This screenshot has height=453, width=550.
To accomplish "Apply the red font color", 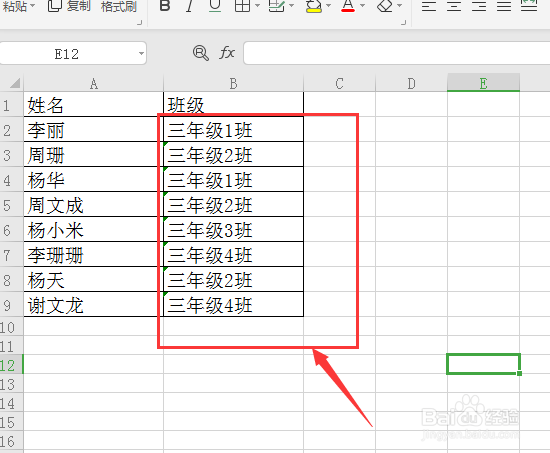I will [348, 6].
